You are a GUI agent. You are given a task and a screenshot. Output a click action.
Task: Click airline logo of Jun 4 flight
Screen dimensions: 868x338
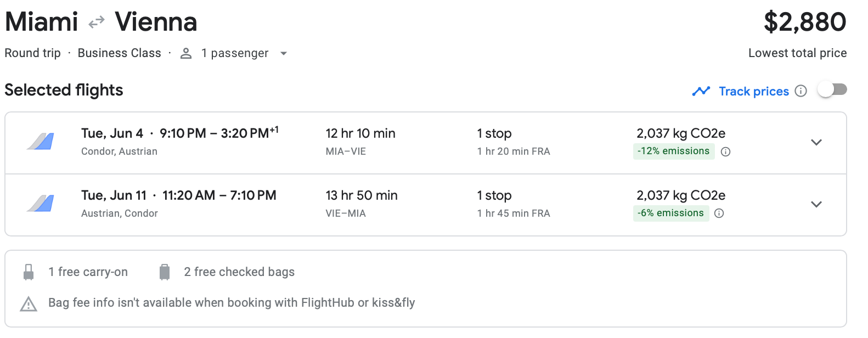pyautogui.click(x=41, y=142)
